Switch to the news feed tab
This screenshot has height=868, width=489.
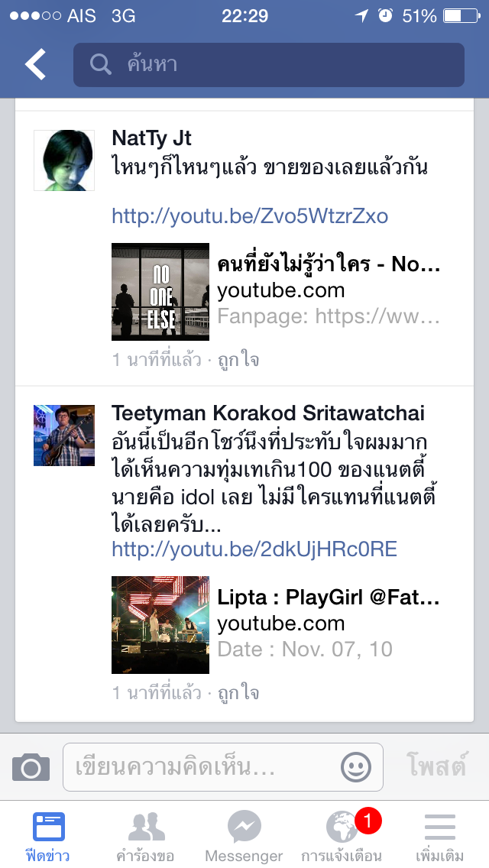48,837
